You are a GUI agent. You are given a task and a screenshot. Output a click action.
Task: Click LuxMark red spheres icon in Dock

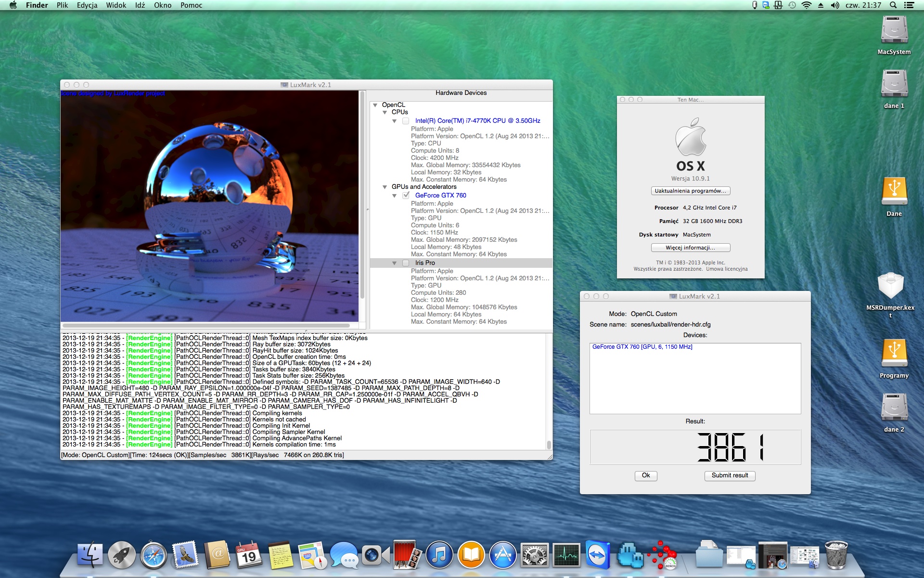(x=662, y=555)
